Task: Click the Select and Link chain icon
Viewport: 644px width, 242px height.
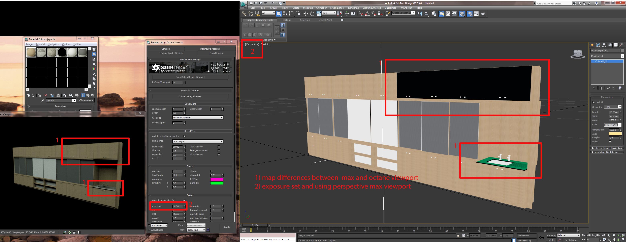Action: tap(244, 14)
